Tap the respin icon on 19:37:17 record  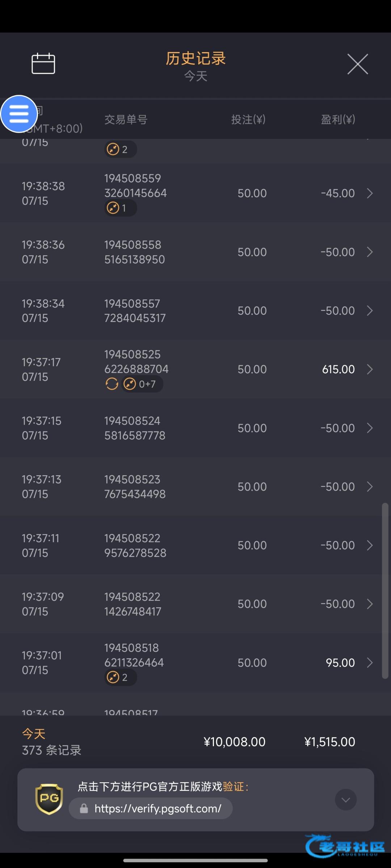112,384
